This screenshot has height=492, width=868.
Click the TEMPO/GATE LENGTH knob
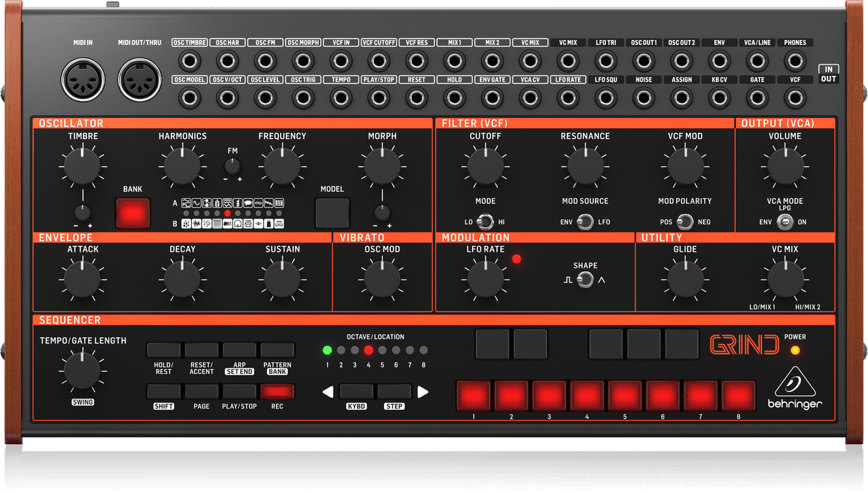[82, 371]
